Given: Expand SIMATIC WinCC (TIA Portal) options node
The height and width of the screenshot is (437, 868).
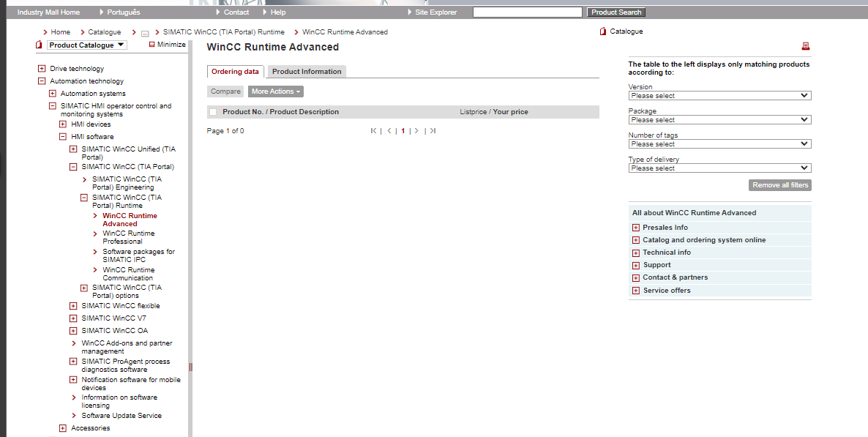Looking at the screenshot, I should coord(83,288).
